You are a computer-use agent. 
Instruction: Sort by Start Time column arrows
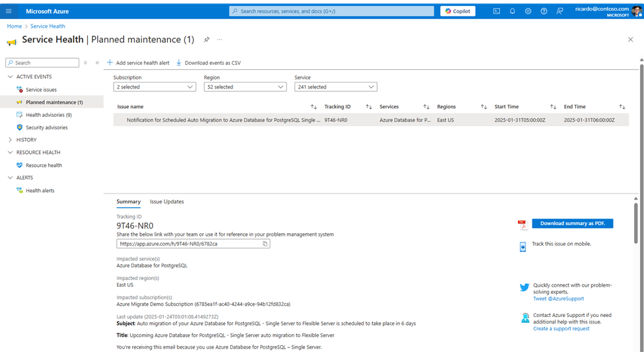554,107
